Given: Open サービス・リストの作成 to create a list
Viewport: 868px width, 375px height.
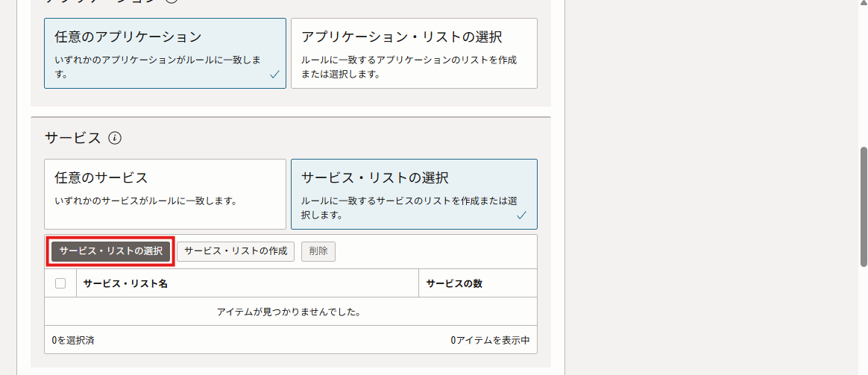Looking at the screenshot, I should click(236, 251).
